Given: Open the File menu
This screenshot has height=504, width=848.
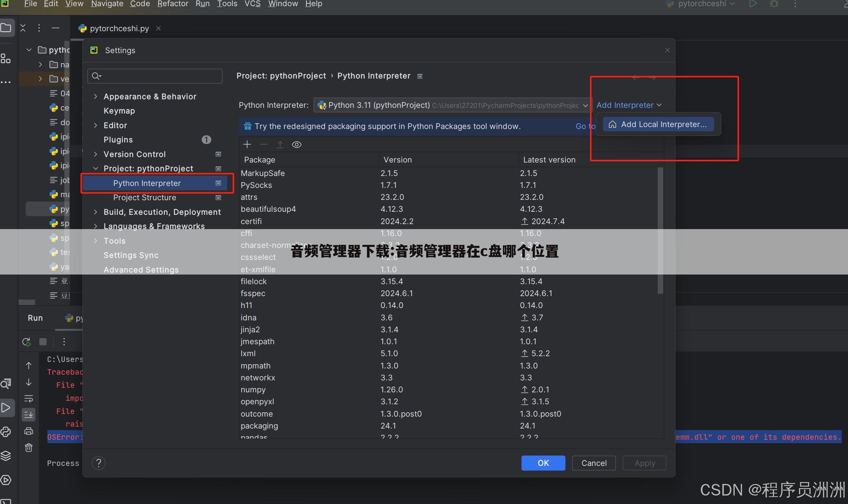Looking at the screenshot, I should click(30, 4).
